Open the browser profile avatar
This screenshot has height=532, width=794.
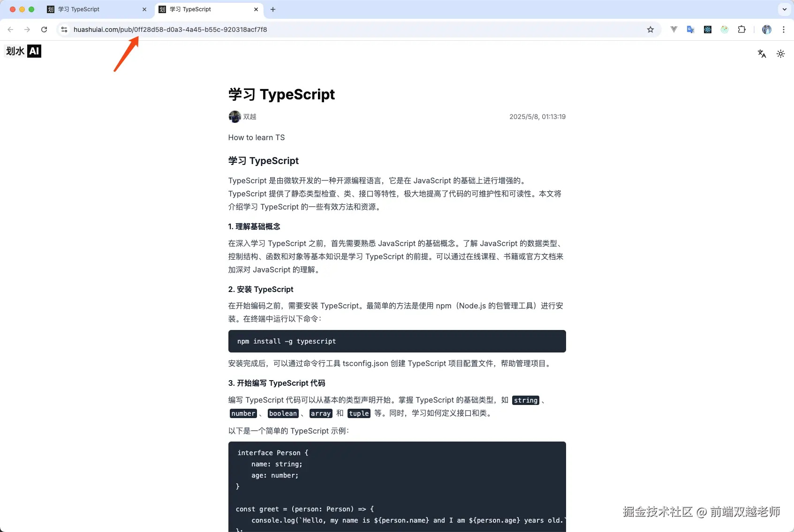point(766,29)
